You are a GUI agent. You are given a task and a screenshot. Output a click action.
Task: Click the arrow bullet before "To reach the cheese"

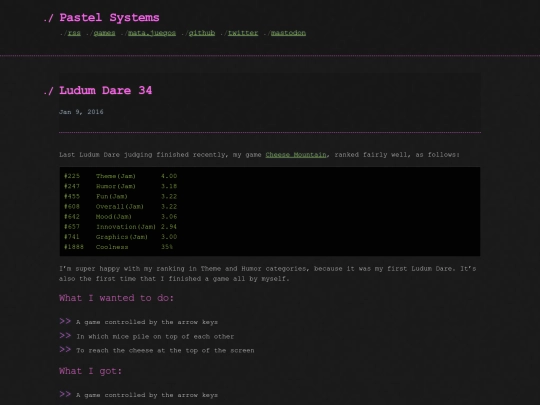[65, 350]
